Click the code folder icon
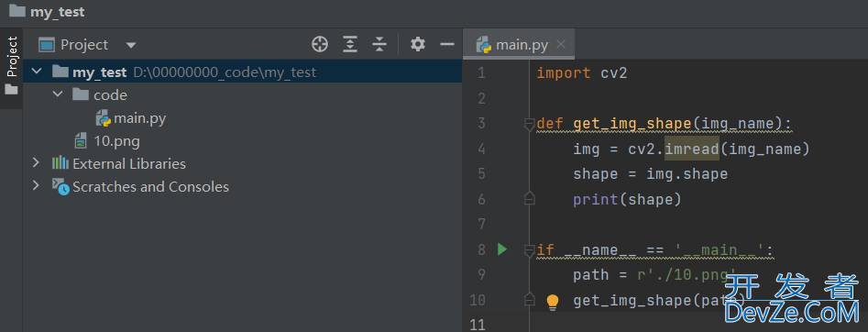 click(81, 94)
